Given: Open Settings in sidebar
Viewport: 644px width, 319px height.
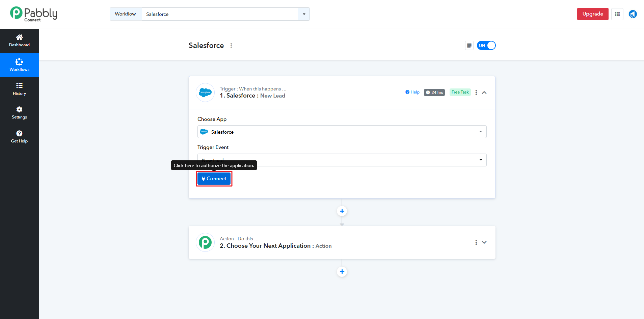Looking at the screenshot, I should [x=19, y=113].
